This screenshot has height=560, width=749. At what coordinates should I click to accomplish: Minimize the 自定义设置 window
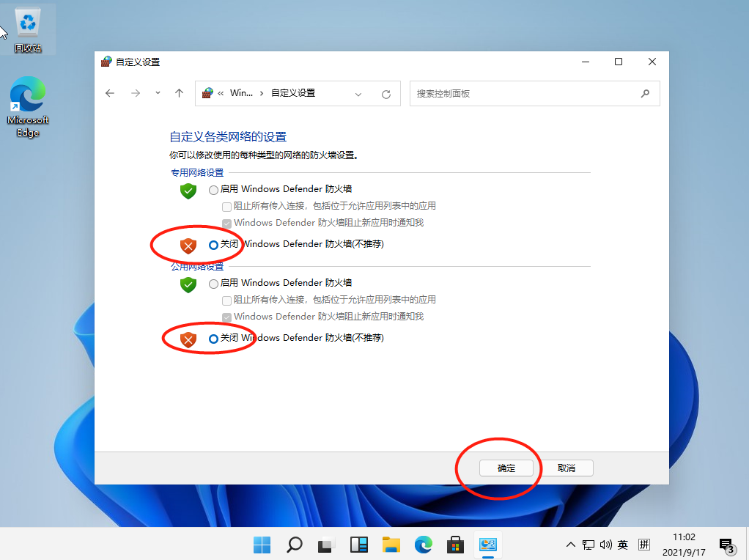coord(586,62)
